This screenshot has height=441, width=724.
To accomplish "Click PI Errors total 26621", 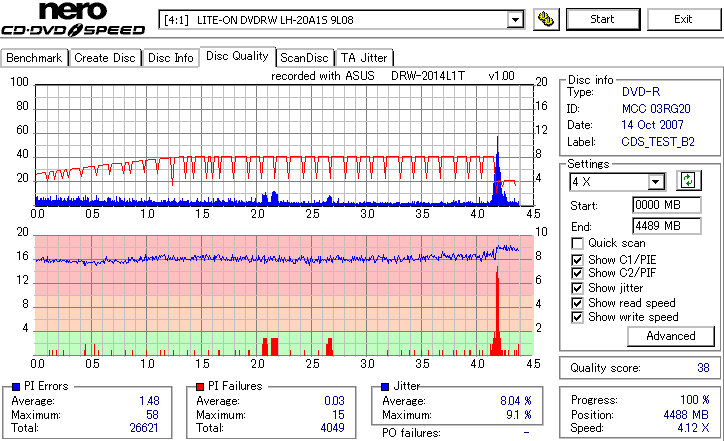I will pos(144,428).
